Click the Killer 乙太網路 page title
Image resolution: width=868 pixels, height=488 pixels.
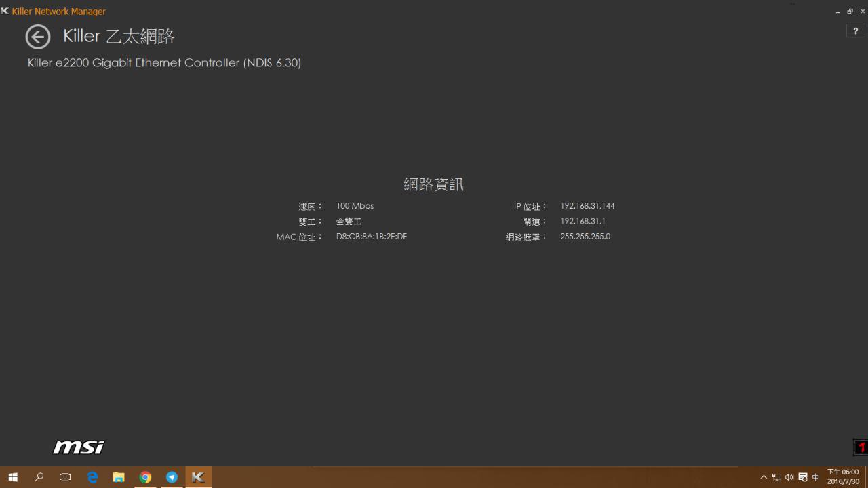119,36
